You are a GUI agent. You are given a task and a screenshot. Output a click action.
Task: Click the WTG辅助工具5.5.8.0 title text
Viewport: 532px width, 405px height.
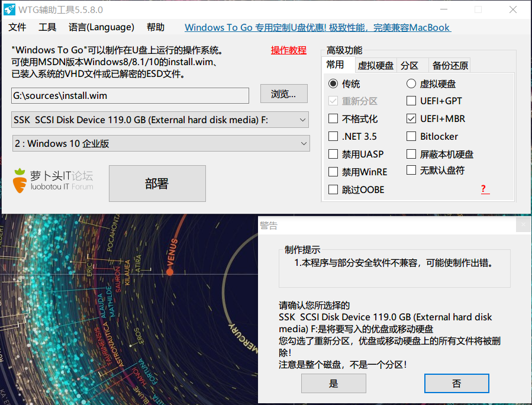tap(61, 10)
